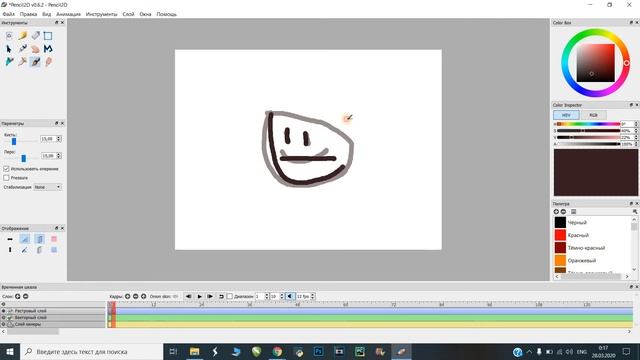Flip the canvas view horizontally

10,239
